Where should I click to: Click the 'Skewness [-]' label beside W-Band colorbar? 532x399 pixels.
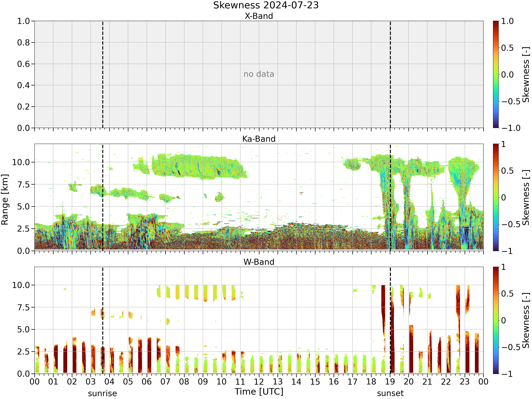coord(526,320)
